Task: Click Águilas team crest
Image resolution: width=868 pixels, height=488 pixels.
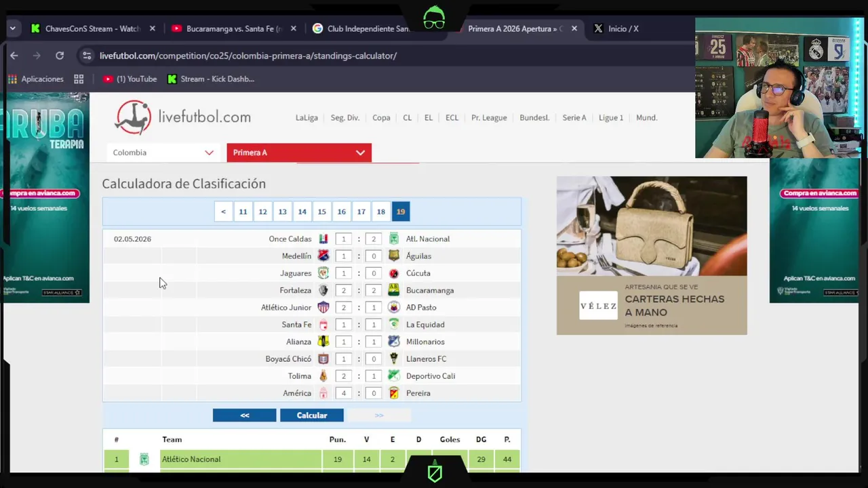Action: pos(393,256)
